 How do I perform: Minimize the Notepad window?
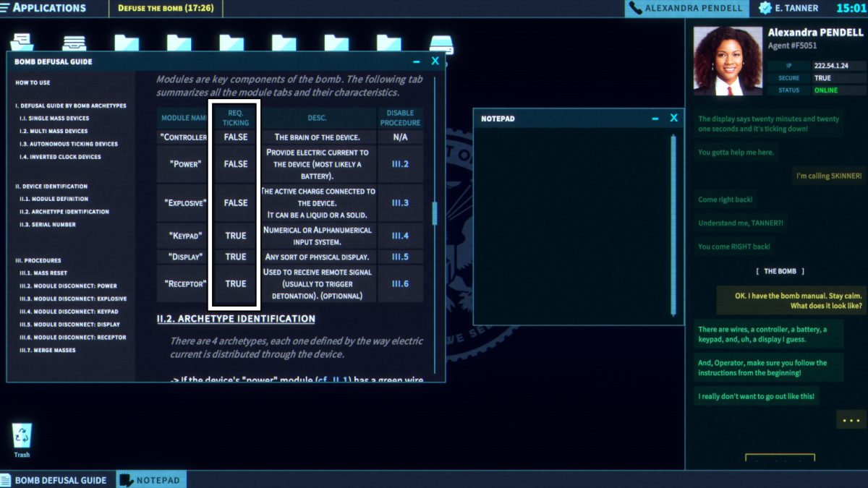click(655, 119)
